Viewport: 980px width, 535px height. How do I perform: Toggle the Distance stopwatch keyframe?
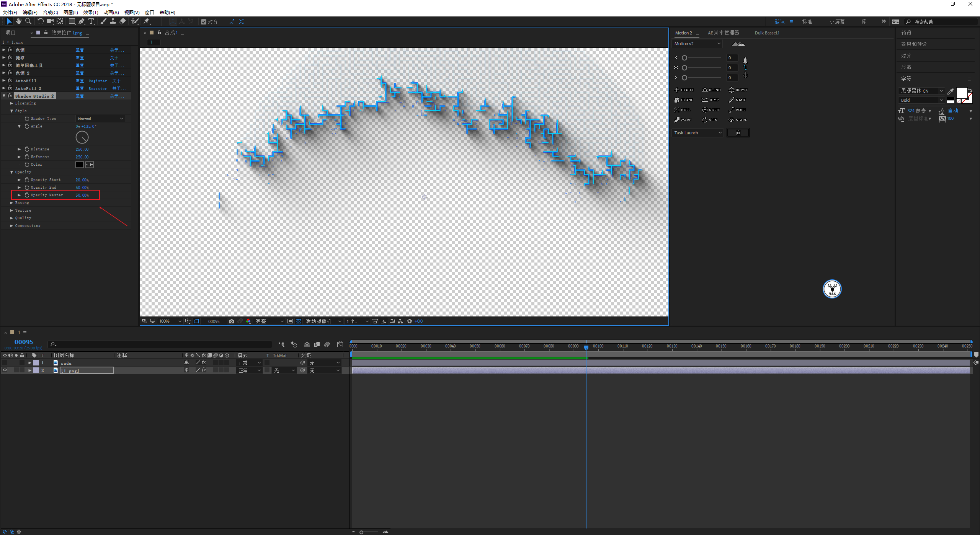pos(27,149)
